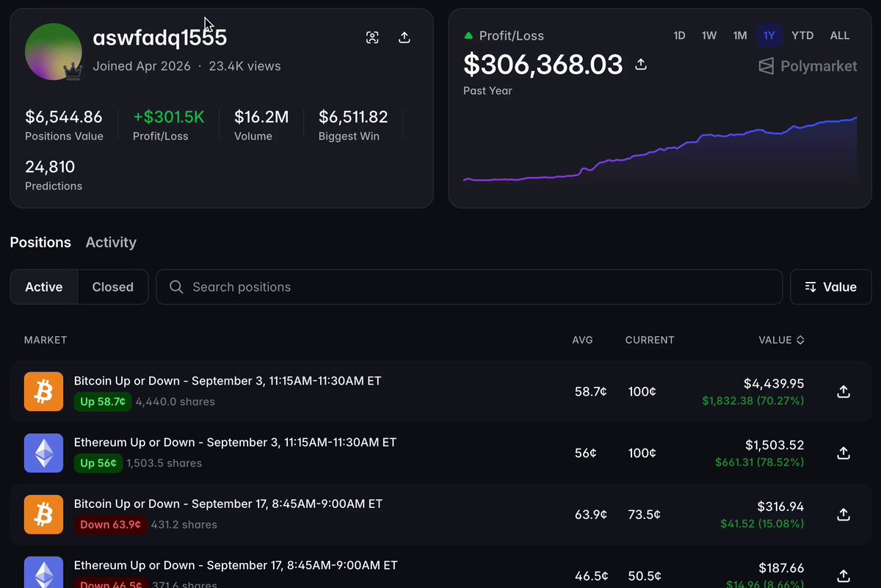Click the $1,503.52 position value
Viewport: 881px width, 588px height.
(x=775, y=445)
